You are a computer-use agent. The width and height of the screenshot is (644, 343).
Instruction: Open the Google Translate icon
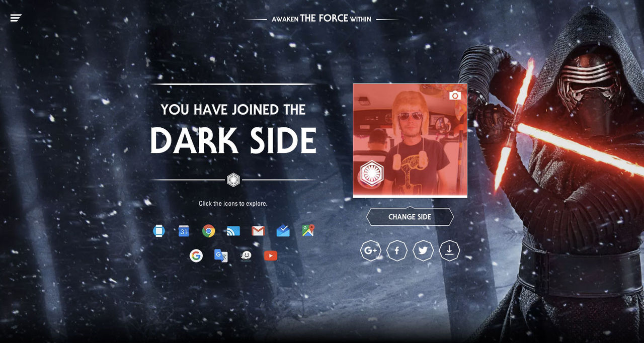click(221, 255)
